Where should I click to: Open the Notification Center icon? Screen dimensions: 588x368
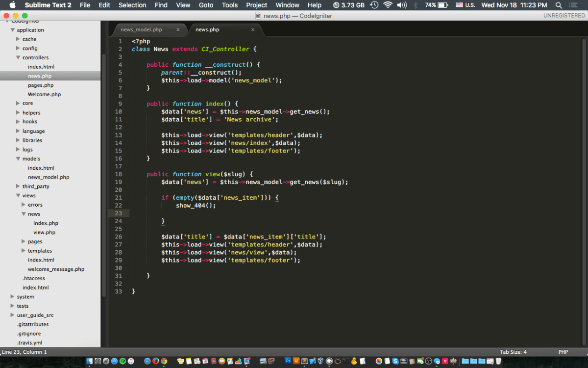[573, 5]
